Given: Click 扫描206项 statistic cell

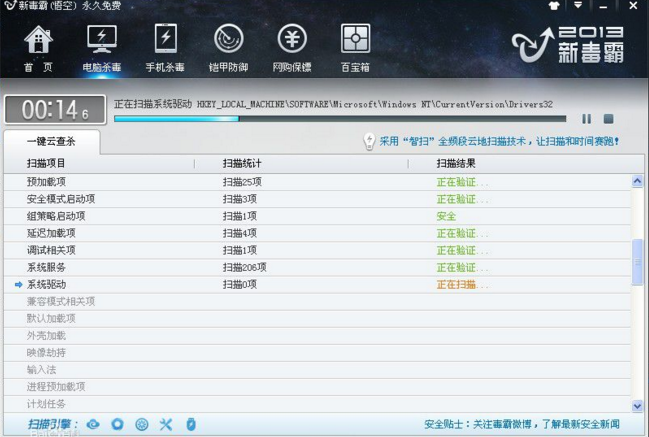Looking at the screenshot, I should click(x=245, y=268).
